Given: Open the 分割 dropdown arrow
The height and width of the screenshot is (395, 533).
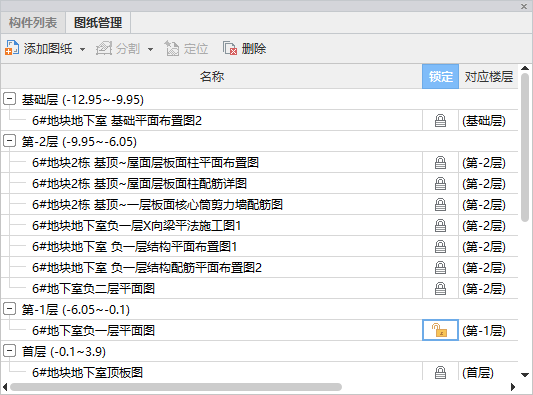Looking at the screenshot, I should [x=150, y=49].
